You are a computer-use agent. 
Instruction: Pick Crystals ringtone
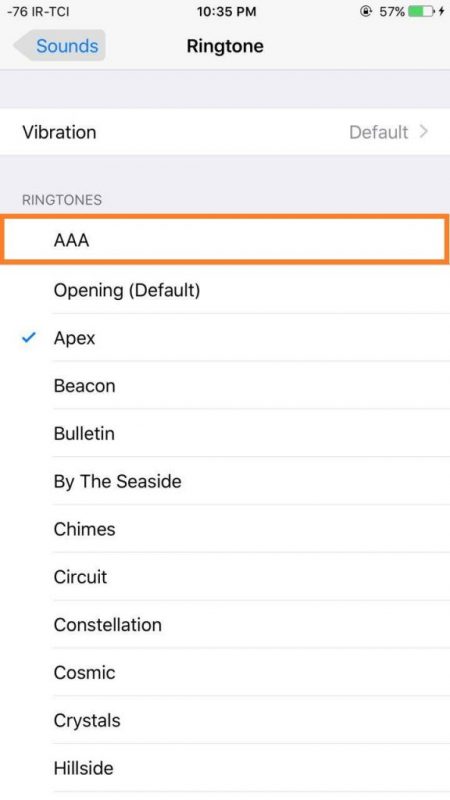point(225,720)
